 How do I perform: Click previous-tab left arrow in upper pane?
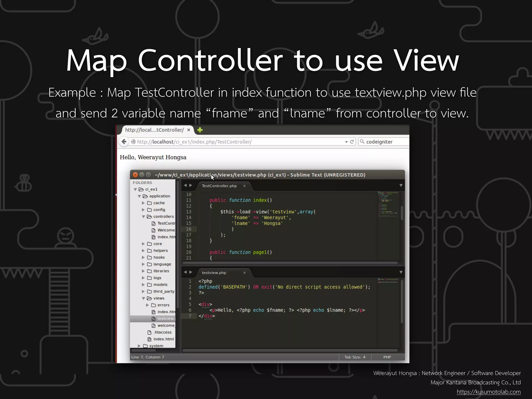tap(185, 185)
